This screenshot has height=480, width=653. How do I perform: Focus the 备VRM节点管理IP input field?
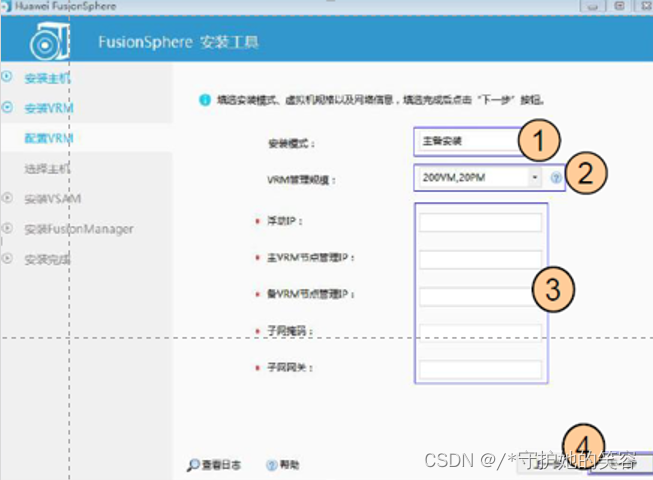[481, 296]
